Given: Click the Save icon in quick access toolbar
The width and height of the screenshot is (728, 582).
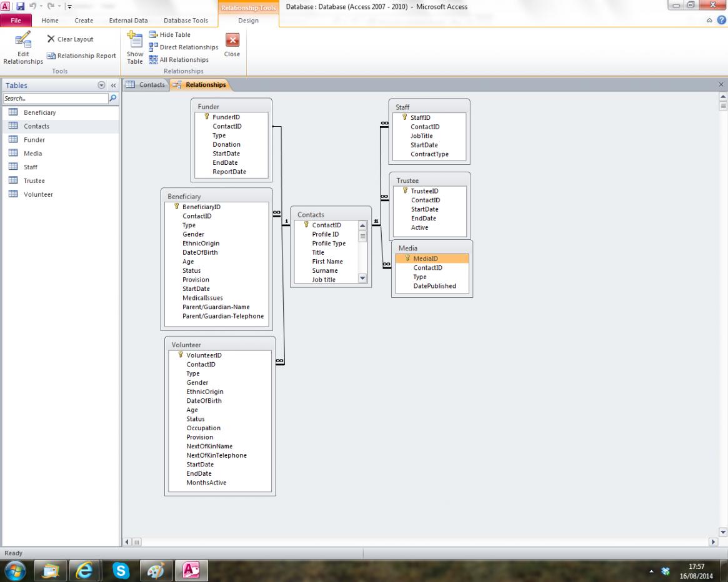Looking at the screenshot, I should pos(20,6).
